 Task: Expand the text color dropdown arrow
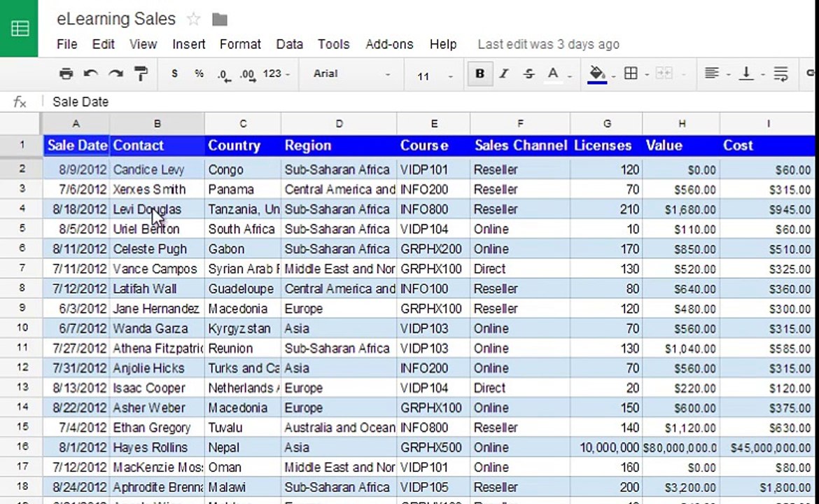click(x=569, y=76)
